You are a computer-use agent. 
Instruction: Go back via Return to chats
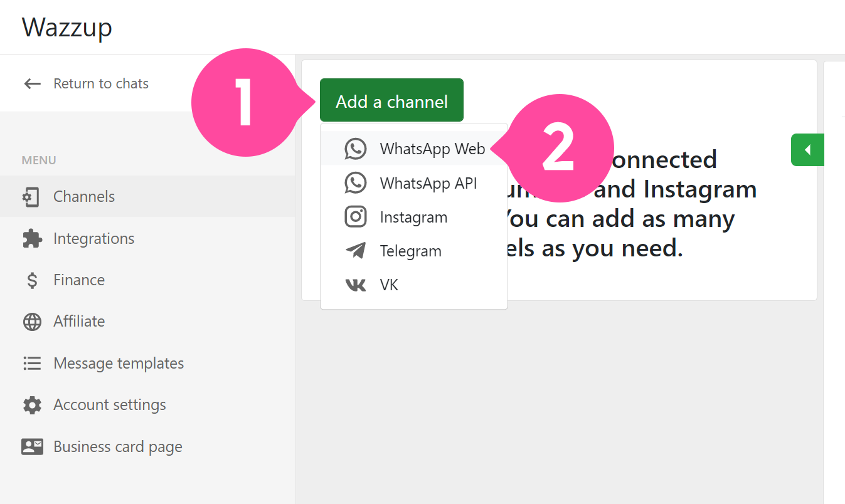click(86, 83)
